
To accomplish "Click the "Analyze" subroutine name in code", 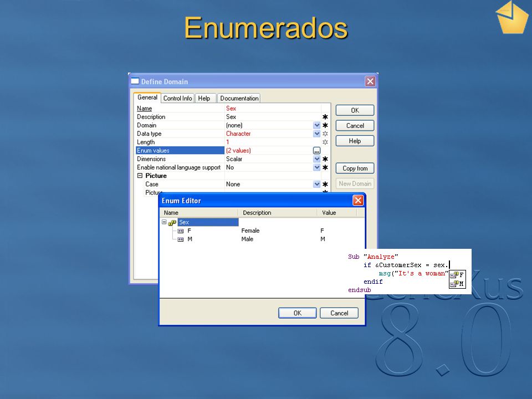I will click(381, 257).
